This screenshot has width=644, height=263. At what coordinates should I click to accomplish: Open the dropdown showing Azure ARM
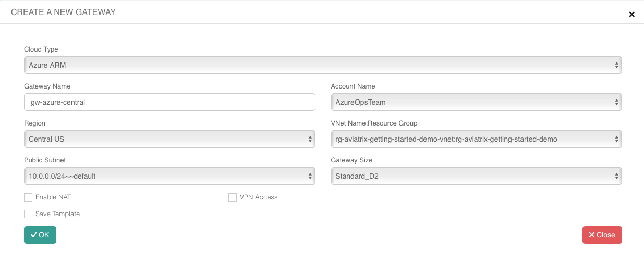pos(313,66)
